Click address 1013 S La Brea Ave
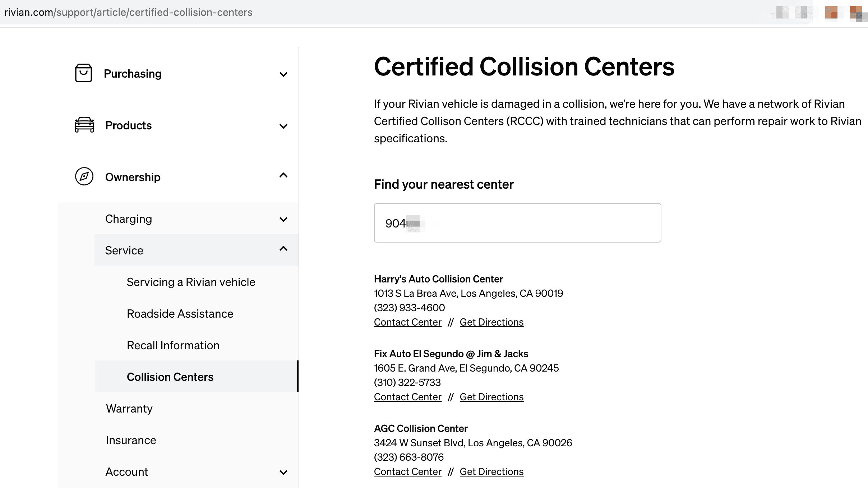This screenshot has height=488, width=868. click(468, 293)
